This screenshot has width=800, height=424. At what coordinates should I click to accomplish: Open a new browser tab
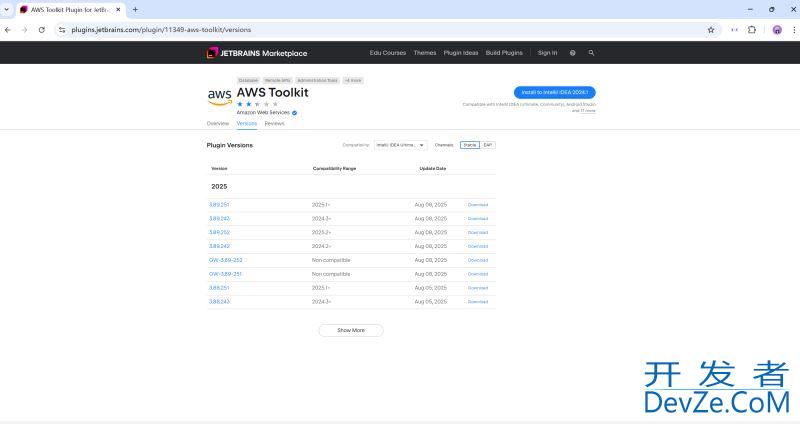click(135, 9)
